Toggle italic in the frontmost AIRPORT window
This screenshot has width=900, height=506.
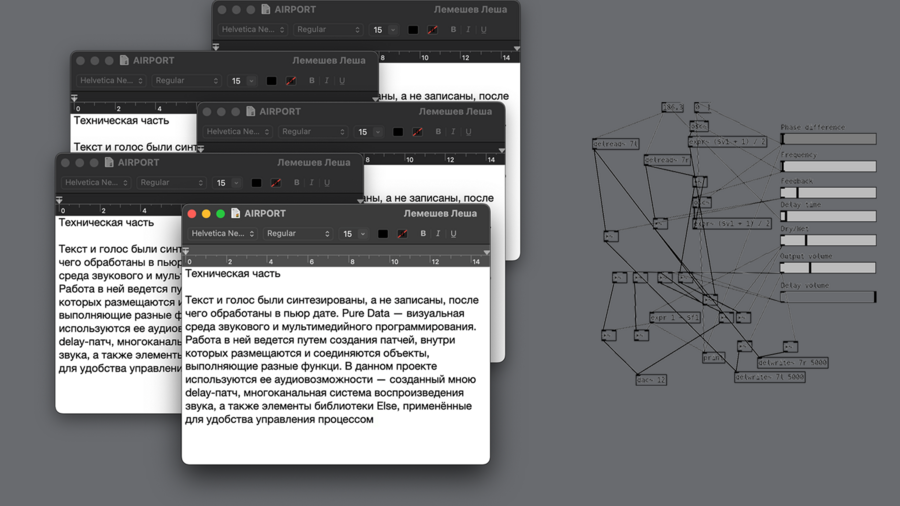click(x=438, y=233)
